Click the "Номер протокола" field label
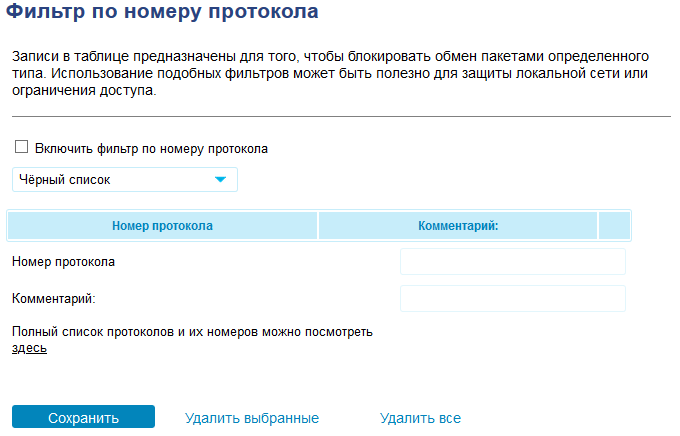This screenshot has height=436, width=680. 63,262
